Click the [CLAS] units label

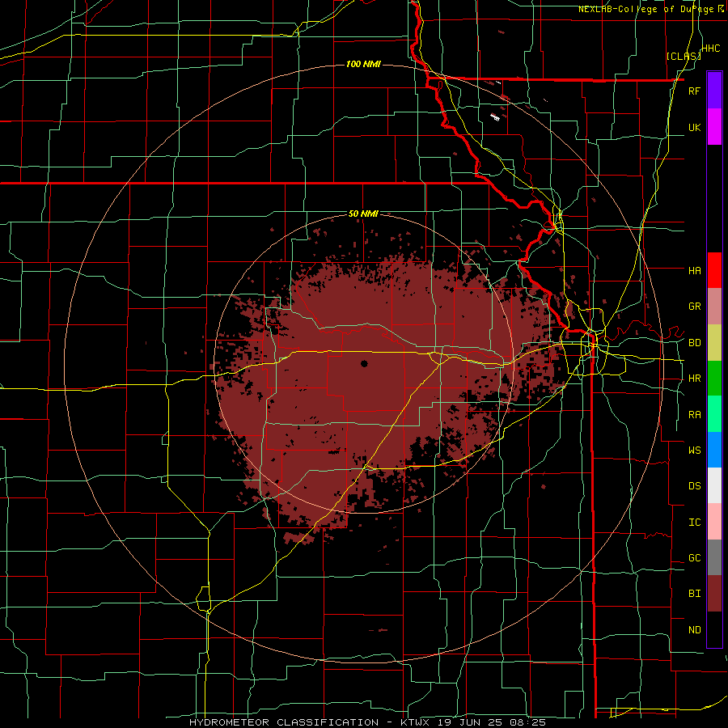click(684, 56)
